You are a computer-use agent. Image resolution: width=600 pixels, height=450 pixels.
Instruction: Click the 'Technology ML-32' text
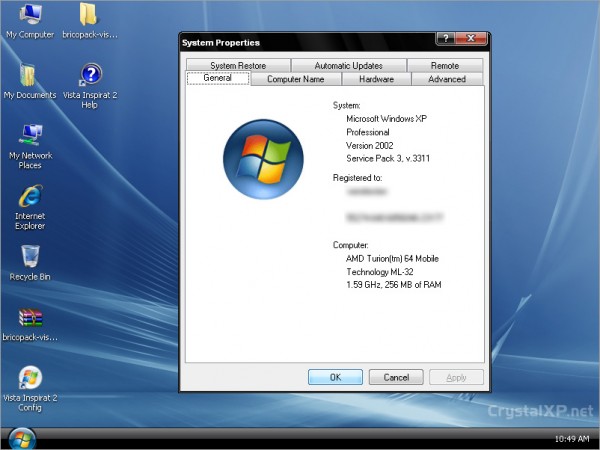click(380, 272)
